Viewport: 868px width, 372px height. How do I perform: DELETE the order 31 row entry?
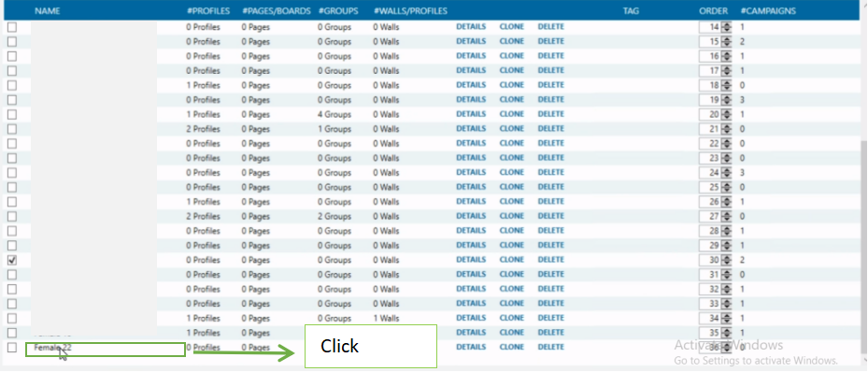[x=551, y=274]
